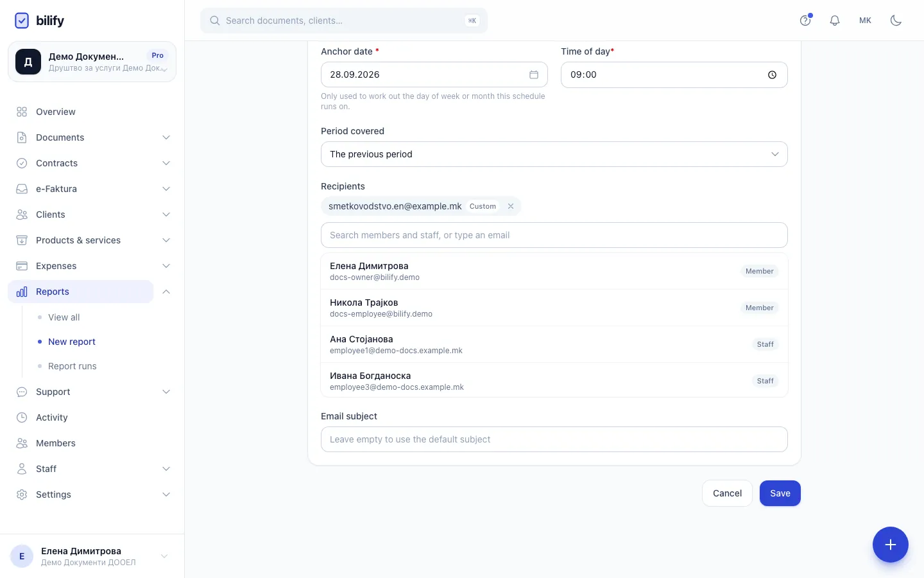This screenshot has width=924, height=578.
Task: Open the Report runs menu item
Action: point(73,366)
